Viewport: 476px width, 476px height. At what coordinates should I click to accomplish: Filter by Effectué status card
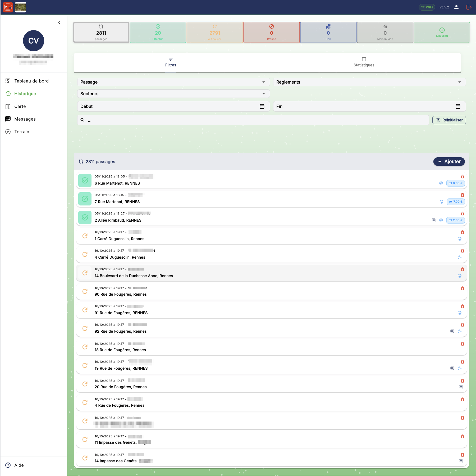click(158, 32)
